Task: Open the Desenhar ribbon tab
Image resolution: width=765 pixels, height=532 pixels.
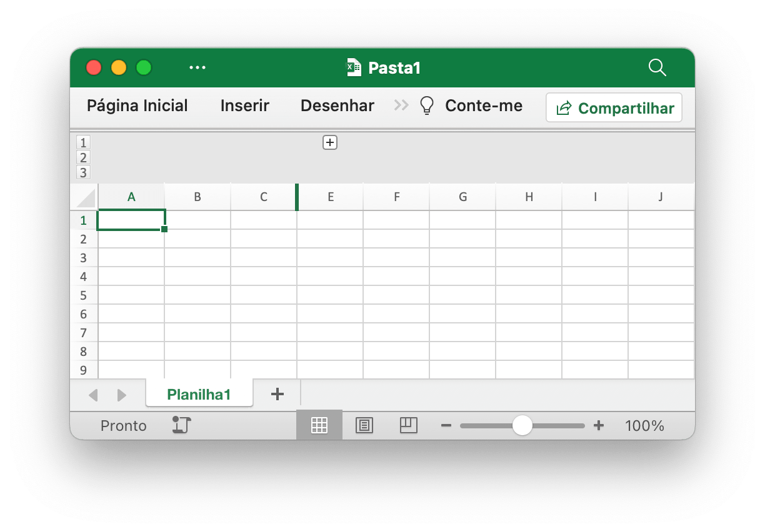Action: coord(337,106)
